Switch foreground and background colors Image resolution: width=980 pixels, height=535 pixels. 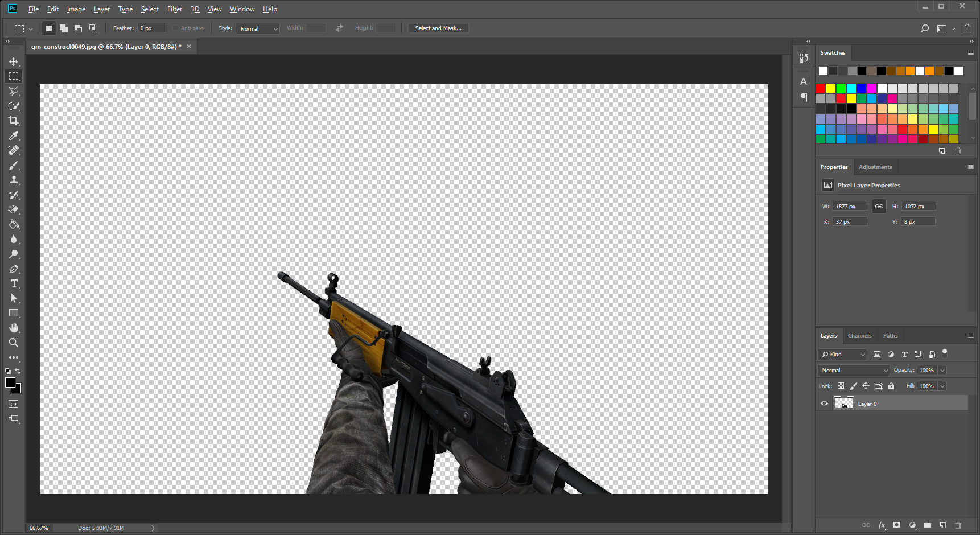click(x=18, y=371)
